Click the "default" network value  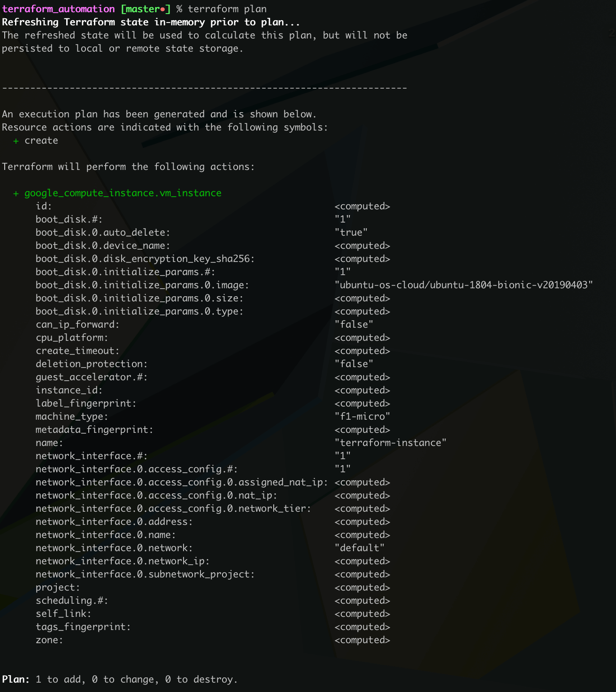(x=359, y=548)
